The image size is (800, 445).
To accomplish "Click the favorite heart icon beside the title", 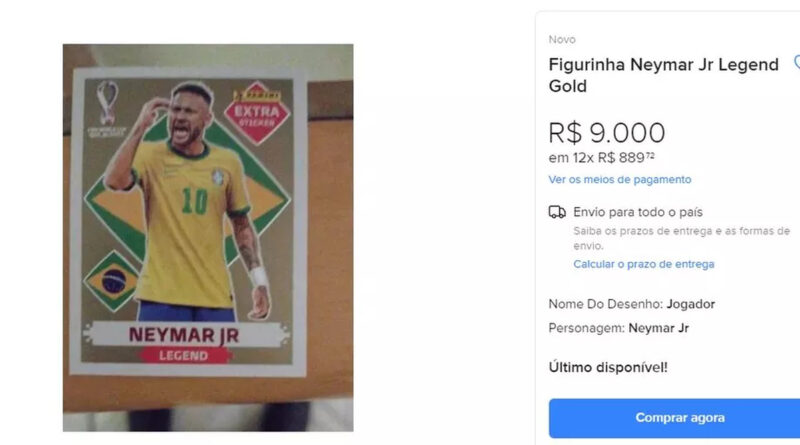I will (x=796, y=62).
